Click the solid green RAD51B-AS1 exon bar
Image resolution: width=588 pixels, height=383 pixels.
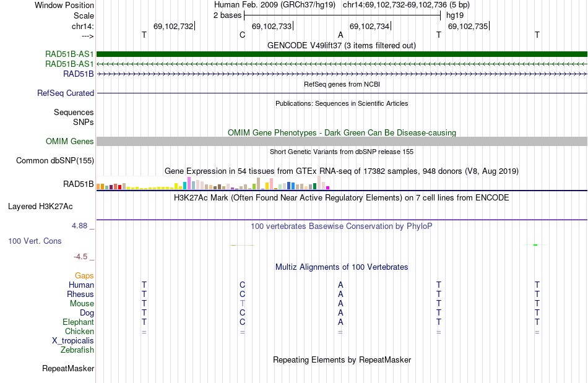[342, 54]
